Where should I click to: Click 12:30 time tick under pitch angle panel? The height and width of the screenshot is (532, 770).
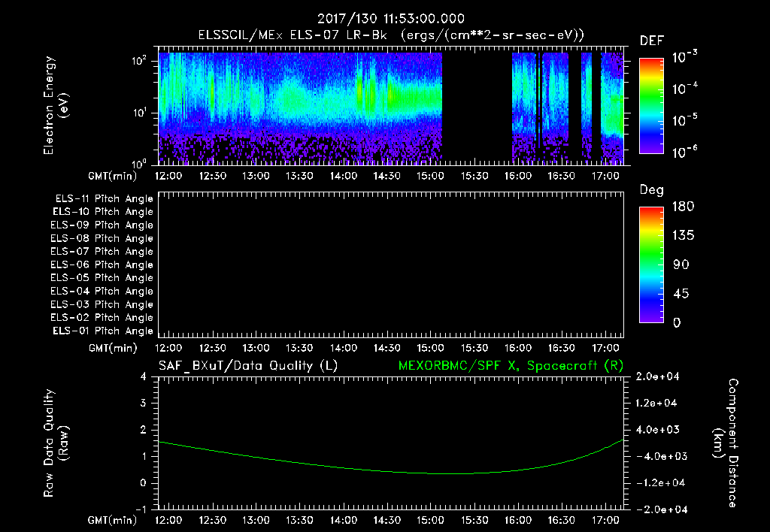pyautogui.click(x=212, y=349)
